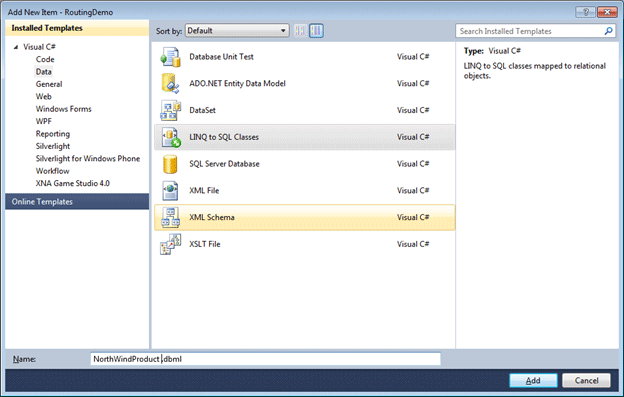Open the Sort by Default dropdown
Image resolution: width=624 pixels, height=397 pixels.
237,31
